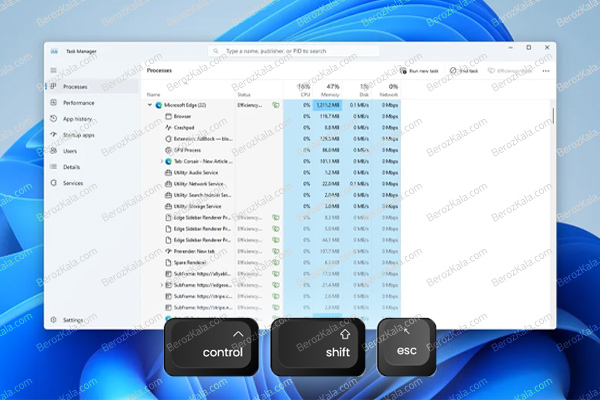This screenshot has width=600, height=400.
Task: Click the Crashpad process pulse icon
Action: pyautogui.click(x=168, y=127)
